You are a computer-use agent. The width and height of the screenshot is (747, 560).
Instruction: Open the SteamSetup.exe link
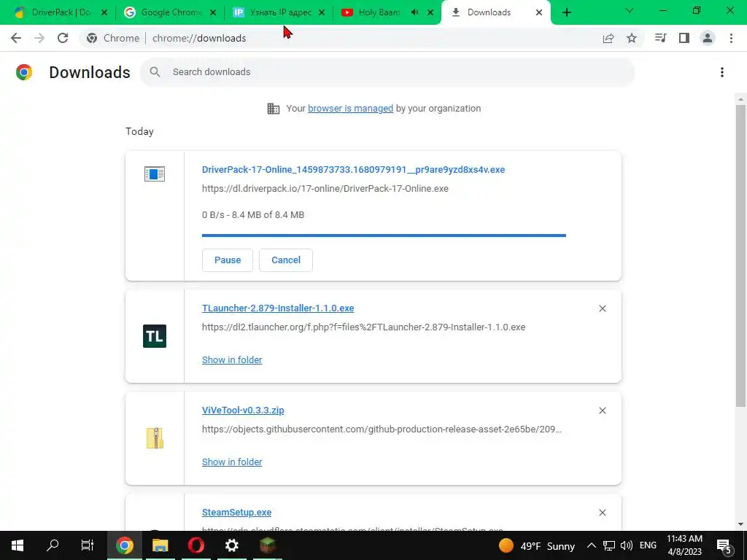(237, 513)
